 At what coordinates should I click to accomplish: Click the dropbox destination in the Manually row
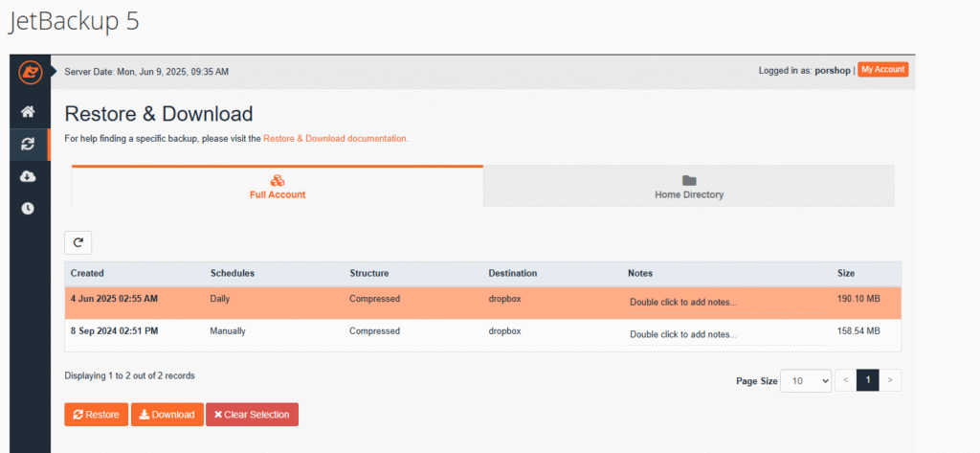point(505,331)
